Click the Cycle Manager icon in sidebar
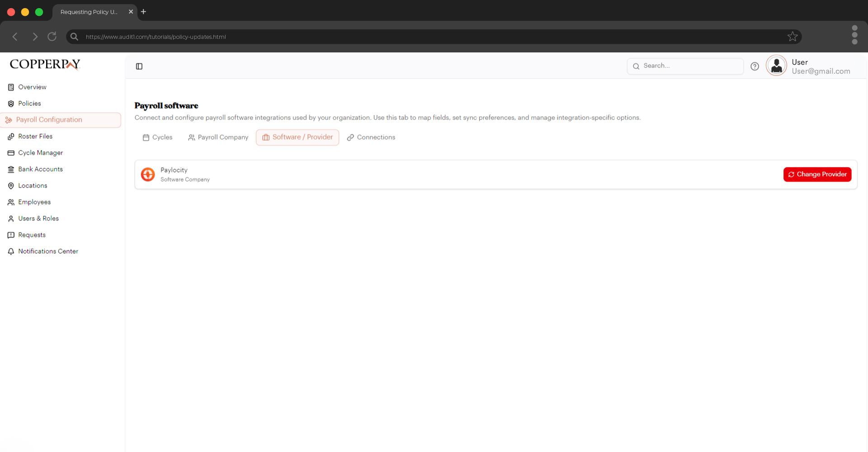 11,153
